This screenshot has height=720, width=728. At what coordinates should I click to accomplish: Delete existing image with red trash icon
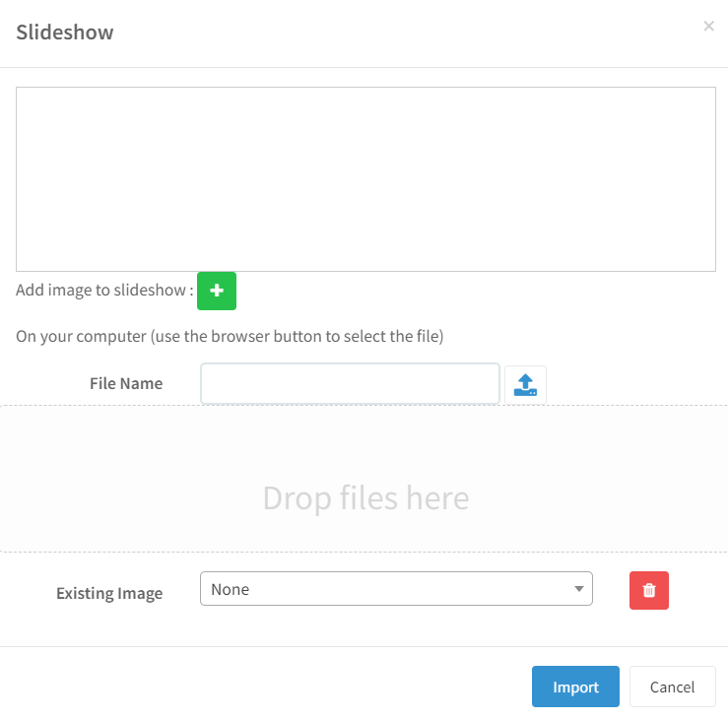pyautogui.click(x=648, y=590)
